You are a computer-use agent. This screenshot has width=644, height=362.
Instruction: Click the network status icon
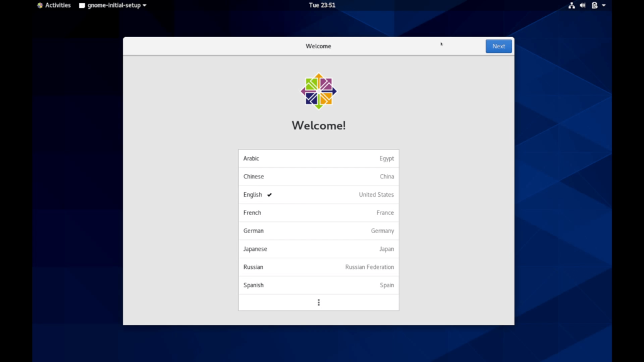coord(571,5)
